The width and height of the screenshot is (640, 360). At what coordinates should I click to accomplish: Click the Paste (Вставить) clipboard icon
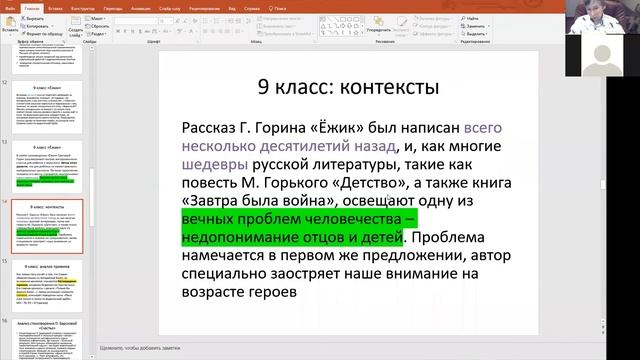[x=10, y=21]
